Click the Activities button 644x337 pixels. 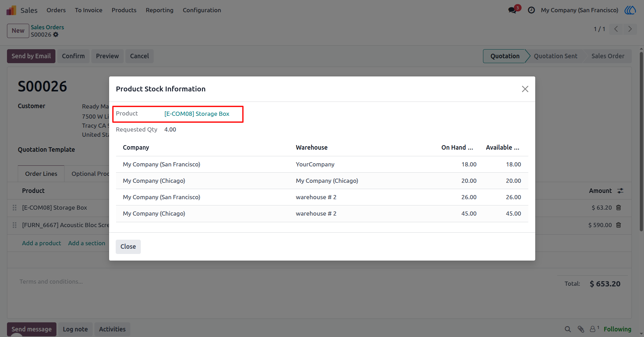112,329
